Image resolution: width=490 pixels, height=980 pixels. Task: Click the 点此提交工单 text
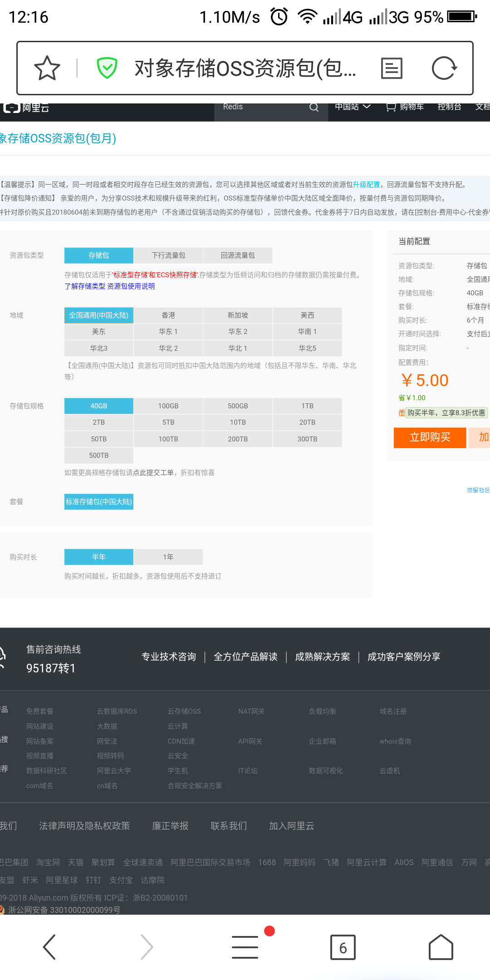coord(153,473)
